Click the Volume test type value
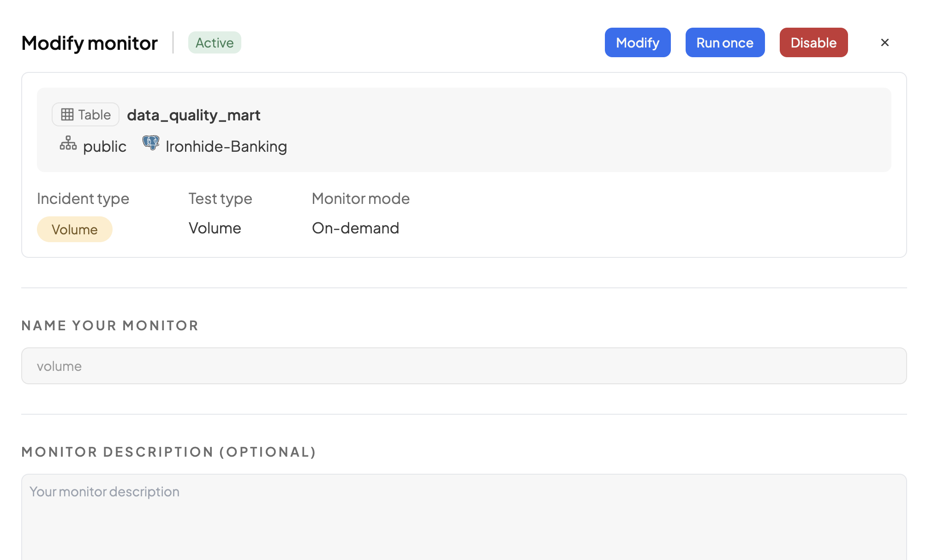The width and height of the screenshot is (932, 560). pyautogui.click(x=215, y=228)
